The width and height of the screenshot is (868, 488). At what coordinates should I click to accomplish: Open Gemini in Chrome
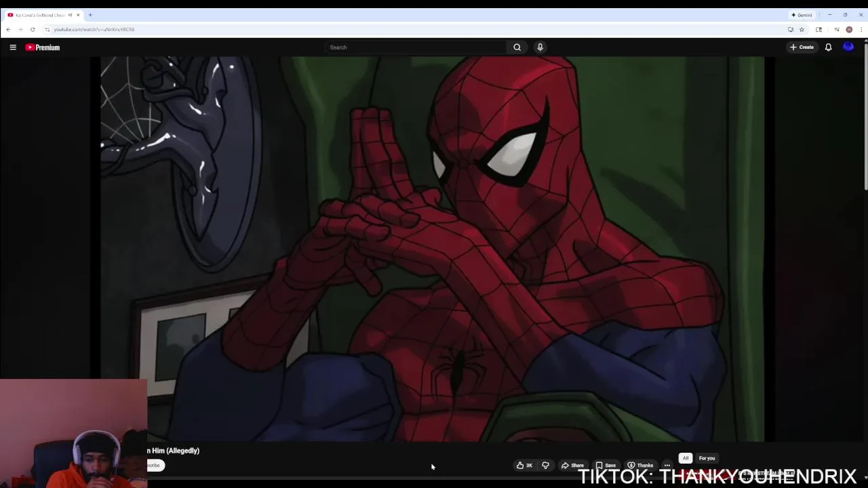(802, 15)
